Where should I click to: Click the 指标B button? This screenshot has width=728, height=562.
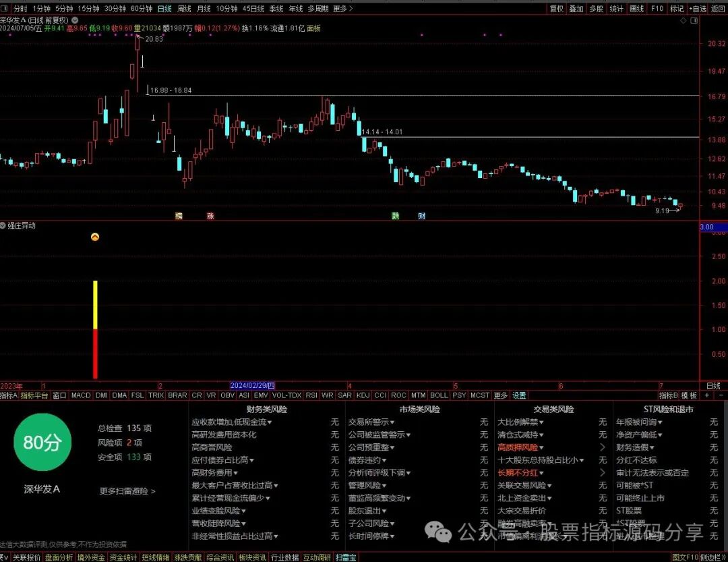(x=669, y=395)
